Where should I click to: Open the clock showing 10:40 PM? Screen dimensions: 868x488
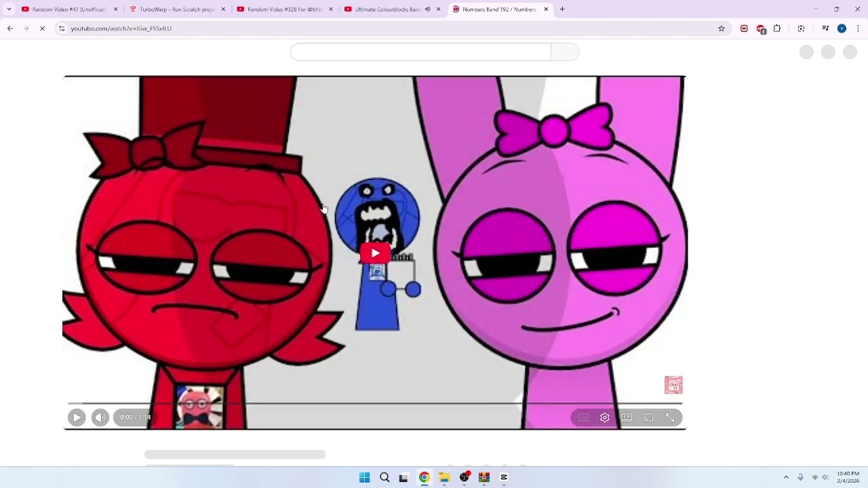[x=848, y=477]
